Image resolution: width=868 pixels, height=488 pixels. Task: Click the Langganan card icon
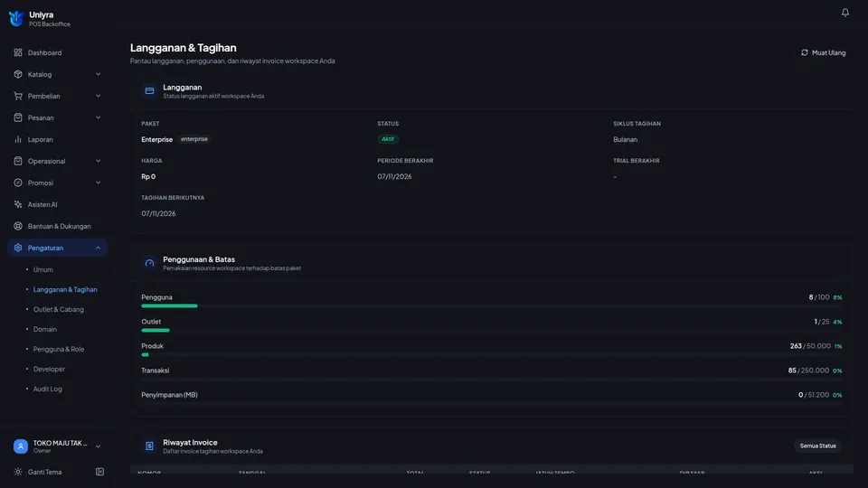[x=149, y=90]
